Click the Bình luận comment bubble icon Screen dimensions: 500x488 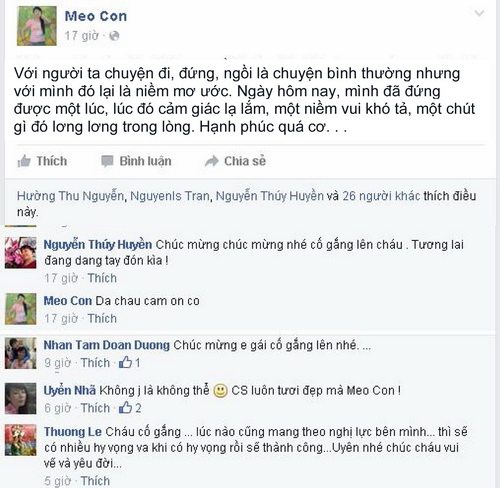click(107, 161)
